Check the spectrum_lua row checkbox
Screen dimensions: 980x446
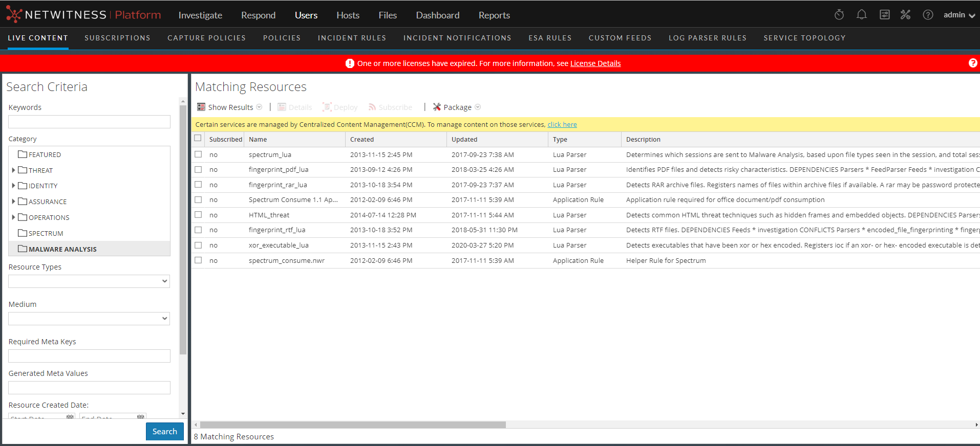coord(198,154)
